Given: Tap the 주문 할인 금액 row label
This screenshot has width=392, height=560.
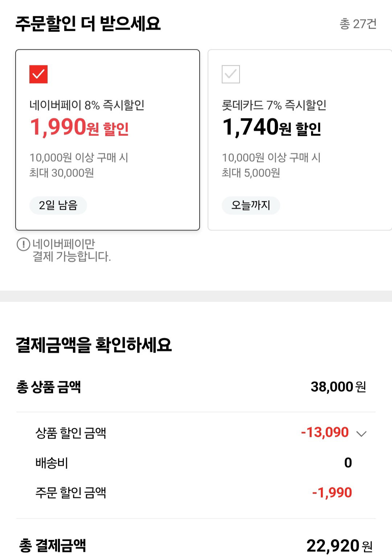Looking at the screenshot, I should point(71,492).
